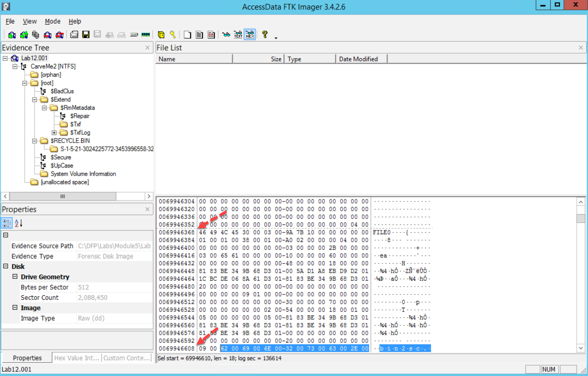Click the Image Mounting stacked-disks icon

[35, 35]
